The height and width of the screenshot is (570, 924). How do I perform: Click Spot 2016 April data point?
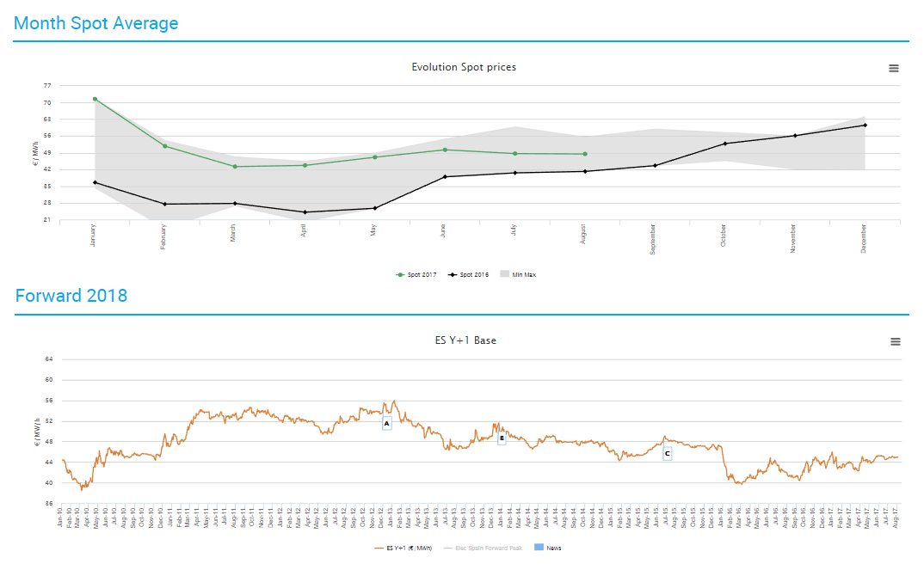tap(305, 212)
